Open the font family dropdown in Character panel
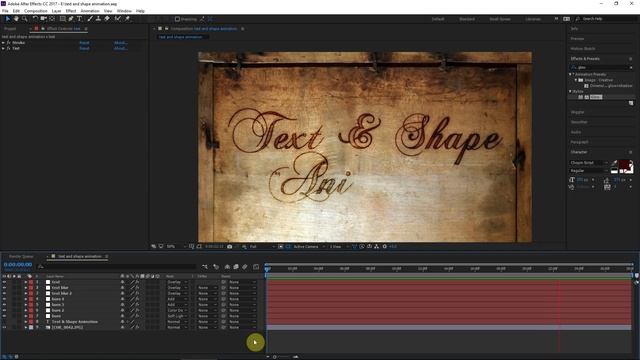This screenshot has height=360, width=640. (588, 163)
